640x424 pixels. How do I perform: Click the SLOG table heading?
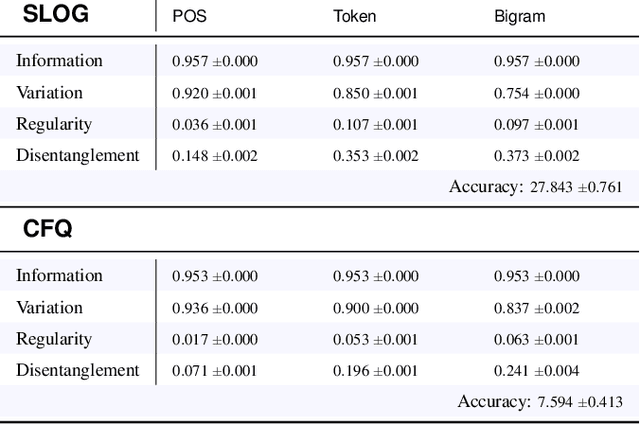56,16
